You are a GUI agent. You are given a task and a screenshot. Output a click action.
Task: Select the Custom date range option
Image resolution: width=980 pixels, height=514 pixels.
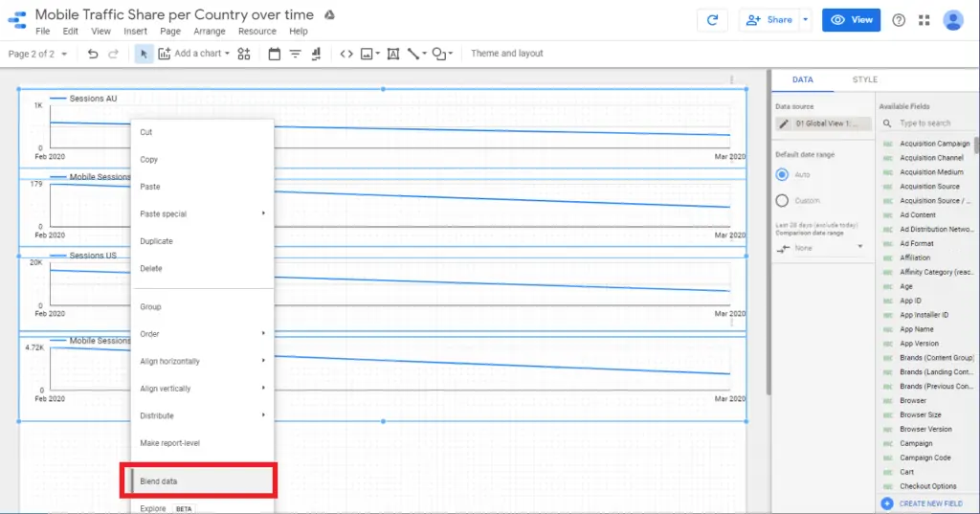[x=782, y=201]
